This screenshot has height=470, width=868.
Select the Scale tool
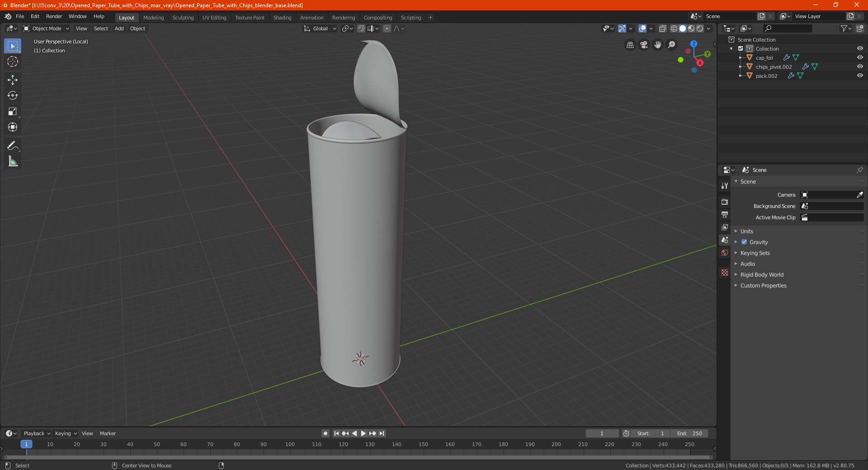[13, 111]
